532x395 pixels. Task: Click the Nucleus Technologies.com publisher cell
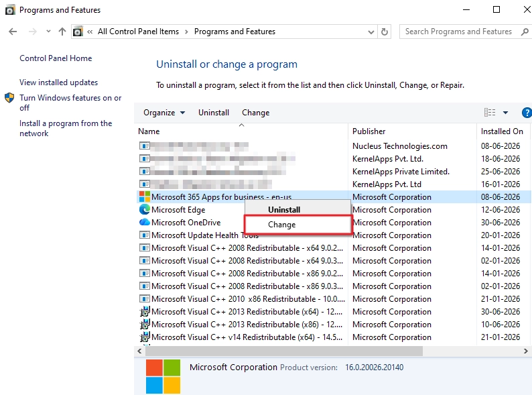click(x=400, y=146)
